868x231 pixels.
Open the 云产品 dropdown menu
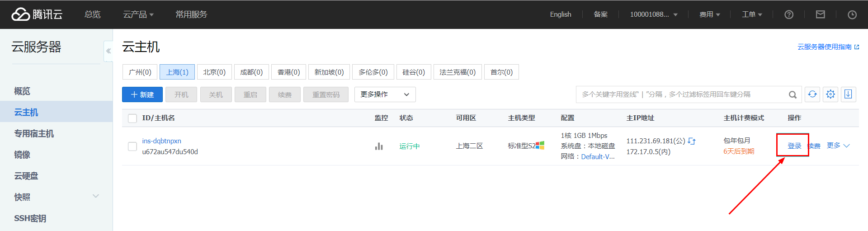point(138,14)
